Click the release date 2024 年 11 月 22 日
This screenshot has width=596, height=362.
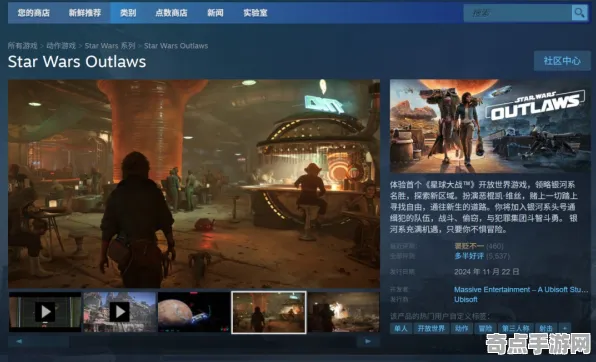(487, 272)
